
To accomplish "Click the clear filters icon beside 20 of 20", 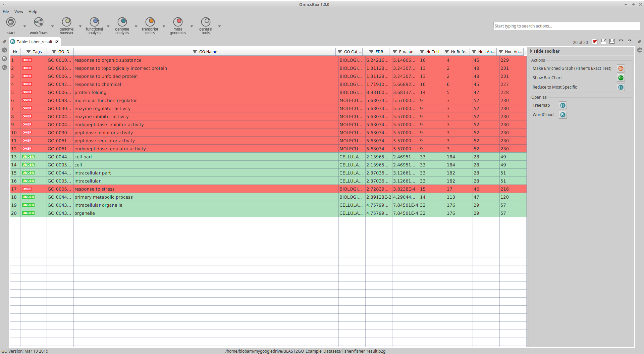I will [x=594, y=42].
